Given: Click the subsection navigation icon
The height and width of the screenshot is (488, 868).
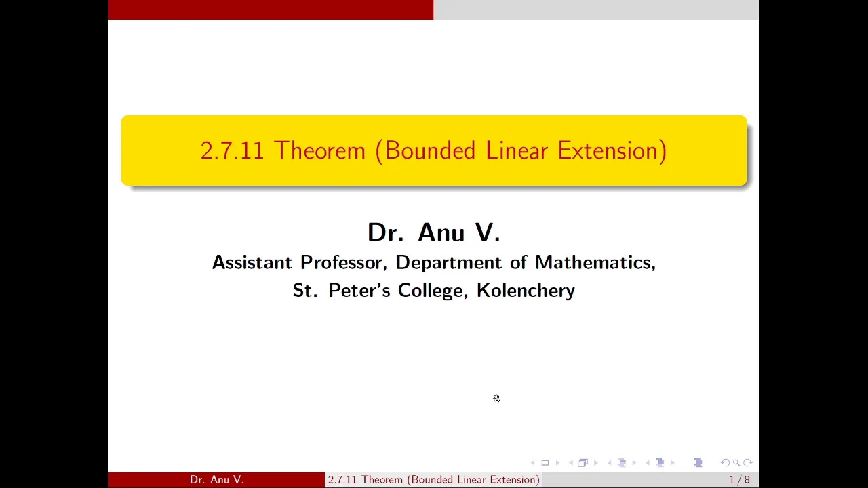Looking at the screenshot, I should tap(622, 463).
